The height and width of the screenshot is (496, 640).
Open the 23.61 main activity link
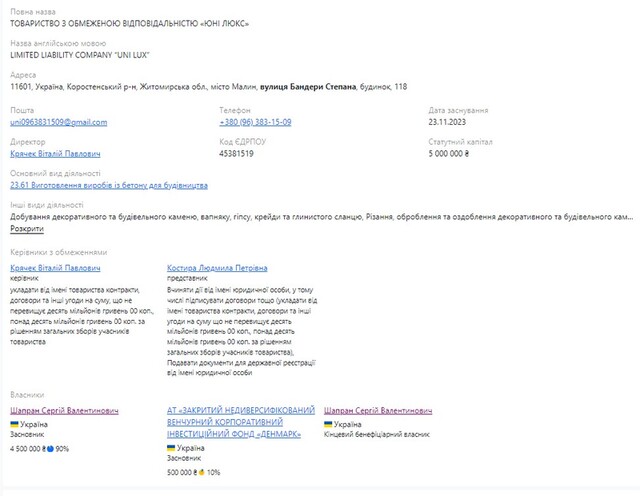pos(108,185)
